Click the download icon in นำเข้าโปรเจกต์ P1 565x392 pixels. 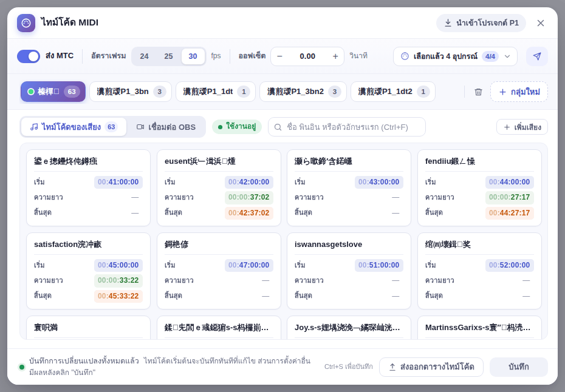(448, 23)
